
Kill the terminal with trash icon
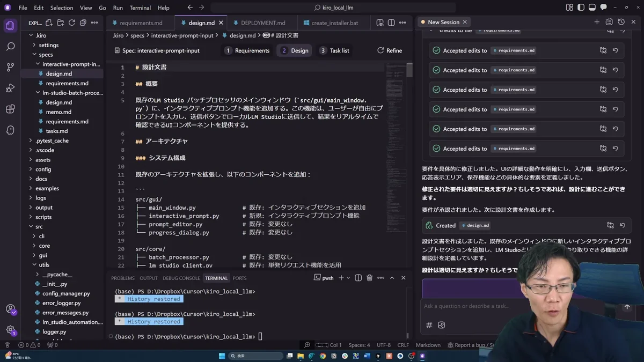[x=369, y=278]
